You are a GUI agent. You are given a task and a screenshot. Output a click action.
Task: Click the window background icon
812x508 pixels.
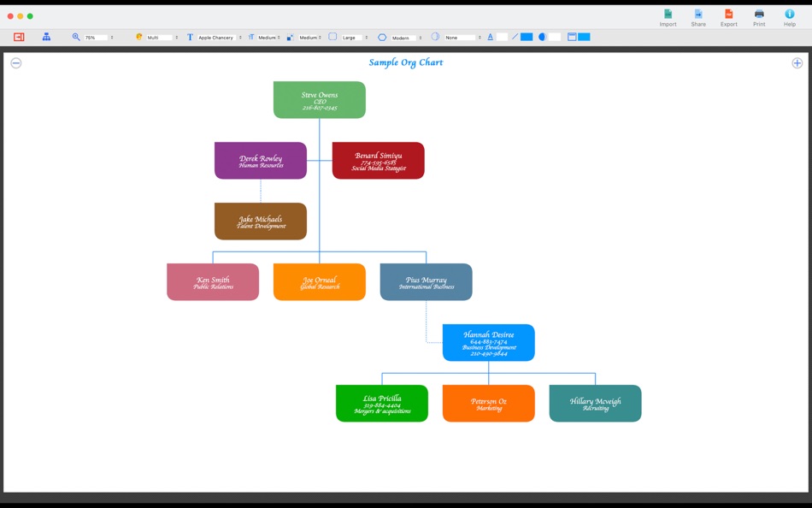(572, 37)
